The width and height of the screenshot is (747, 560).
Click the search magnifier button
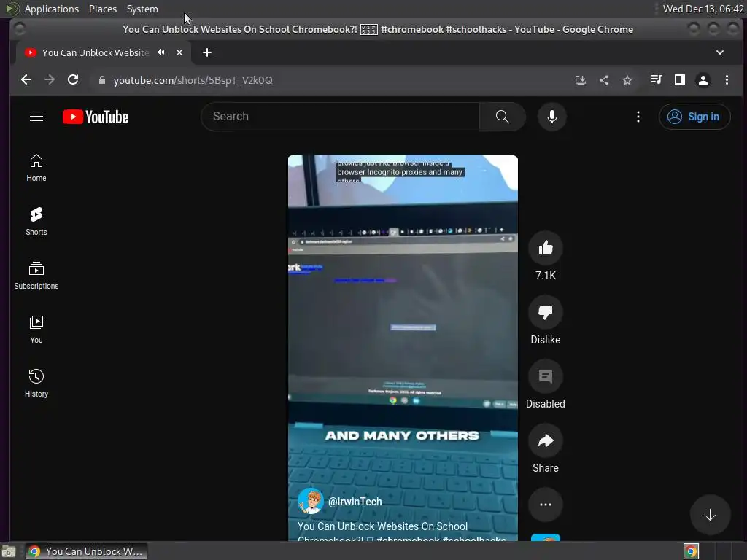coord(502,117)
